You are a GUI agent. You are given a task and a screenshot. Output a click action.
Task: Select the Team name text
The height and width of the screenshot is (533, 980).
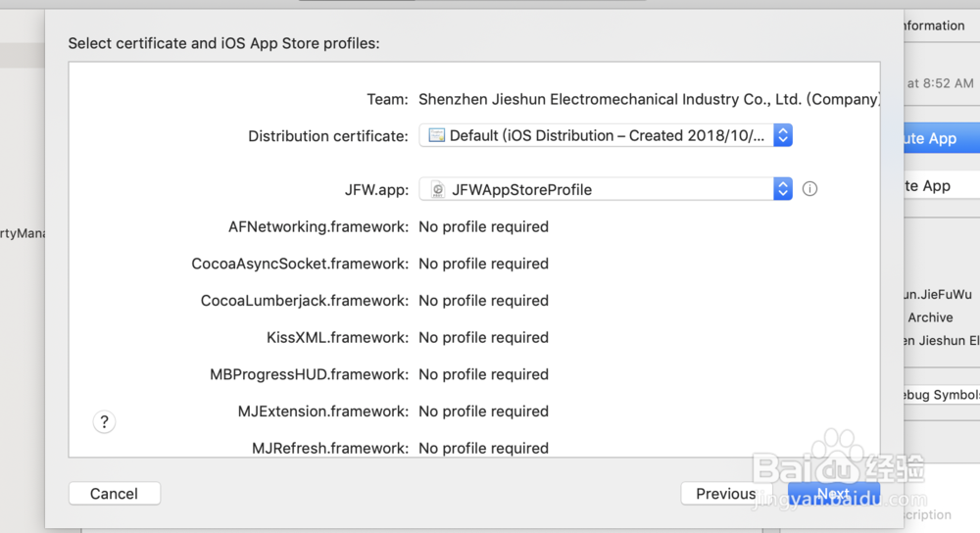[648, 99]
